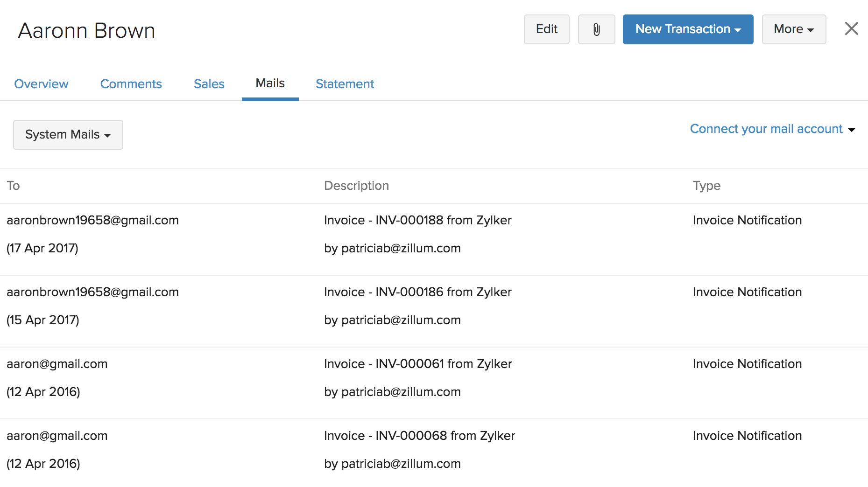Click the paperclip attachment icon
Viewport: 868px width, 487px height.
(596, 29)
